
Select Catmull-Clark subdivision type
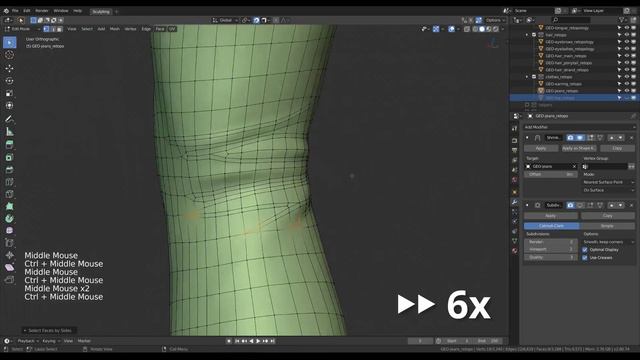(551, 226)
